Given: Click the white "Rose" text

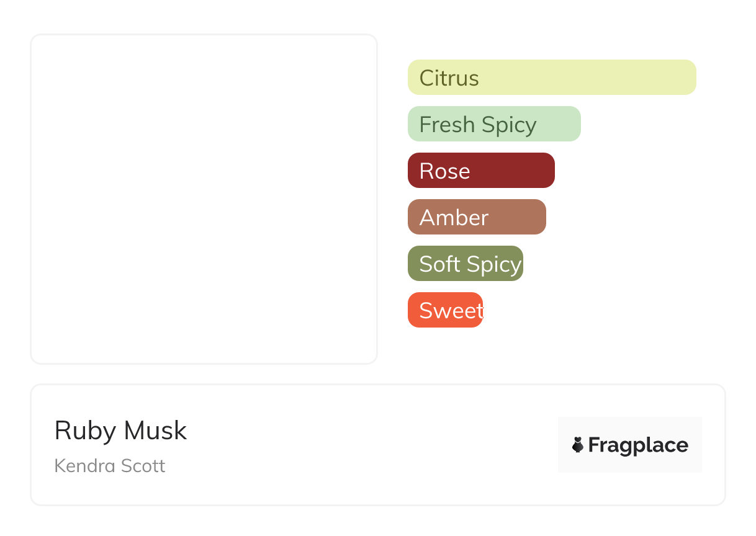Looking at the screenshot, I should pyautogui.click(x=444, y=171).
